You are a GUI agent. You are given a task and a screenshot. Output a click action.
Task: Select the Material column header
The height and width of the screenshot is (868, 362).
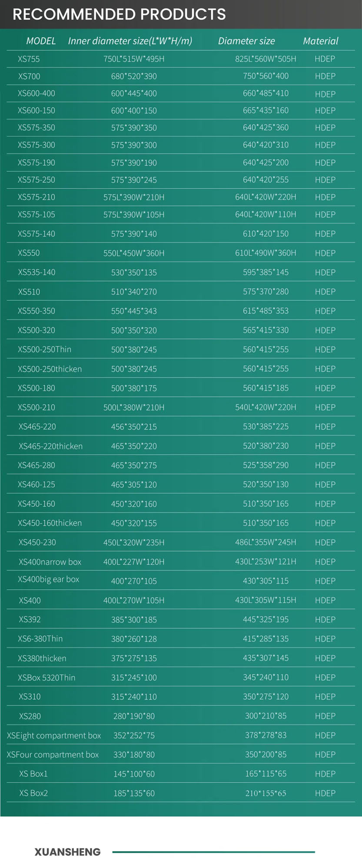(x=320, y=41)
